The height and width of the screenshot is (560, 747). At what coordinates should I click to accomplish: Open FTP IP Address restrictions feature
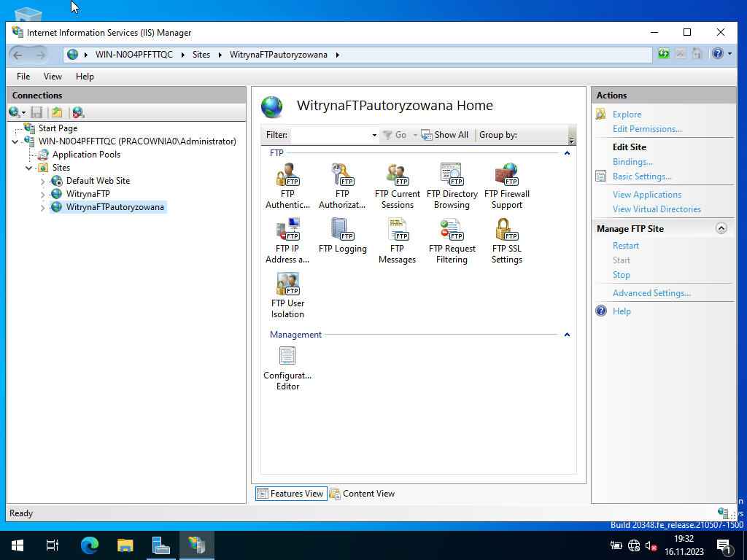tap(287, 241)
